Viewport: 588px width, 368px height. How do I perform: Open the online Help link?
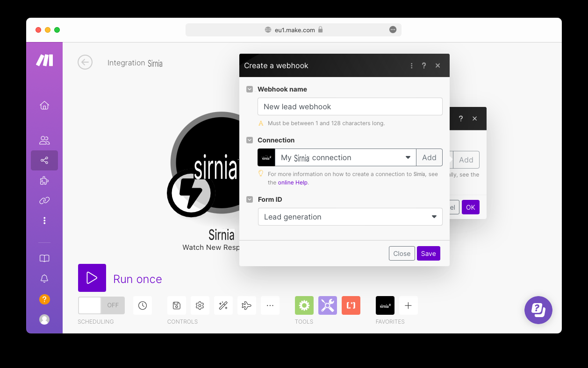[293, 183]
